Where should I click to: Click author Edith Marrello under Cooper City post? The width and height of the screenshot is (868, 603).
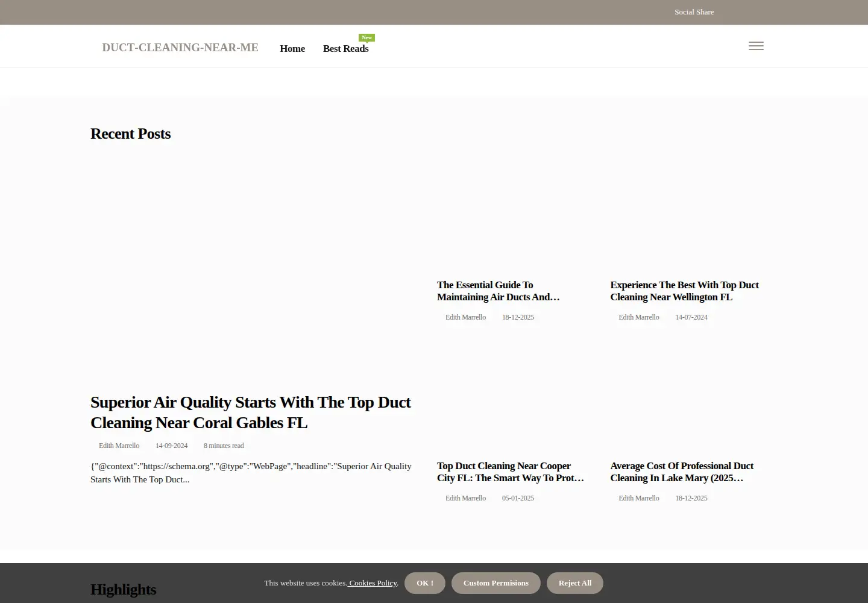tap(465, 498)
